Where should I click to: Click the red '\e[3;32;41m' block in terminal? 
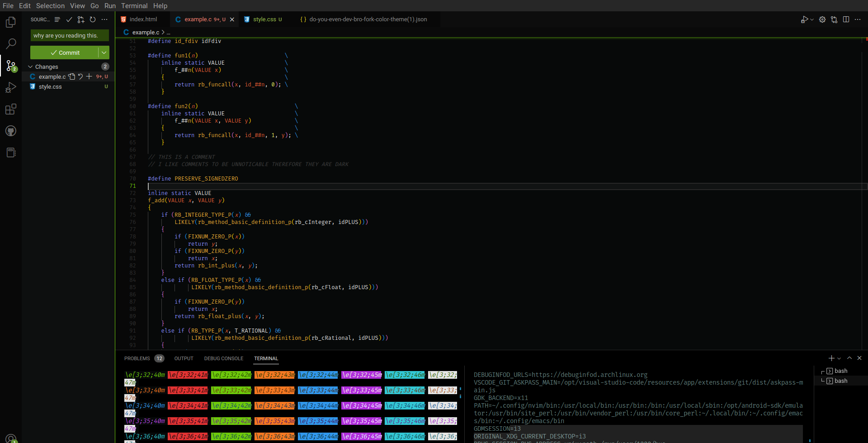188,375
